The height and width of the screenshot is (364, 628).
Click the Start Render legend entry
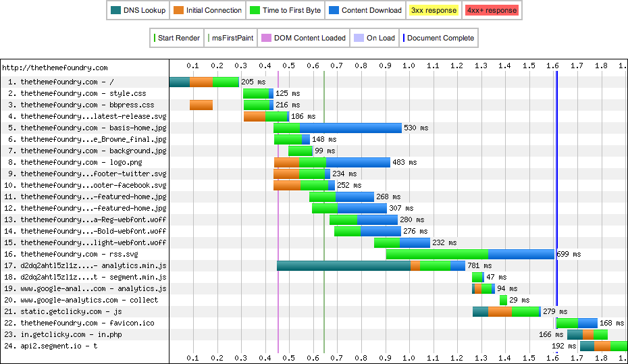pos(177,38)
